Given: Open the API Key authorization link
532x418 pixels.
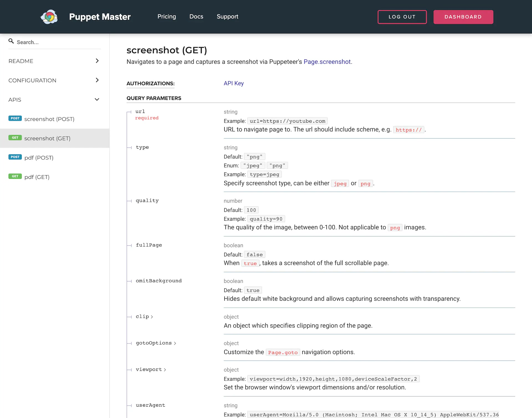Looking at the screenshot, I should [234, 83].
